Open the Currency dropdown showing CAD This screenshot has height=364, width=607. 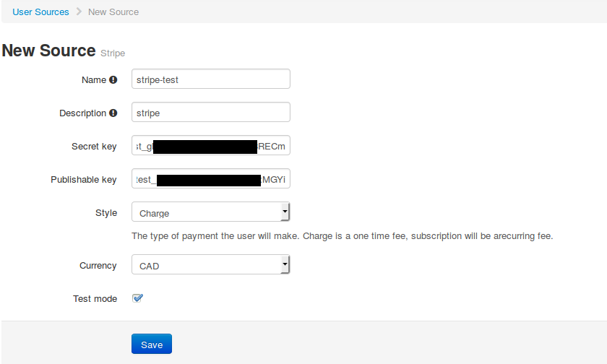211,264
